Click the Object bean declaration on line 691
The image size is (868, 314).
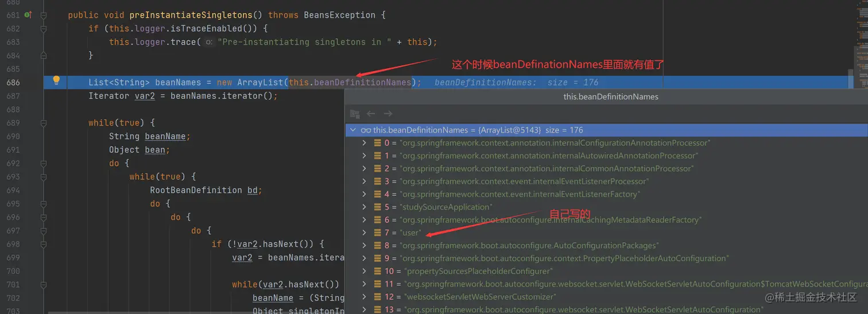click(x=138, y=150)
